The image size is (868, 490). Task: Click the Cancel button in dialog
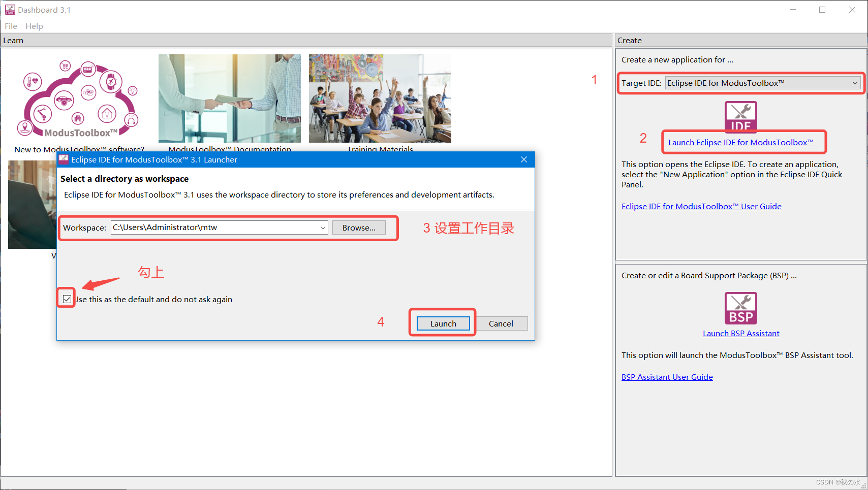pos(501,323)
